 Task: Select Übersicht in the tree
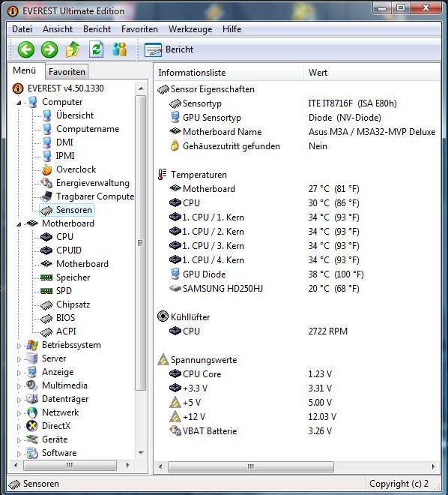[x=75, y=115]
